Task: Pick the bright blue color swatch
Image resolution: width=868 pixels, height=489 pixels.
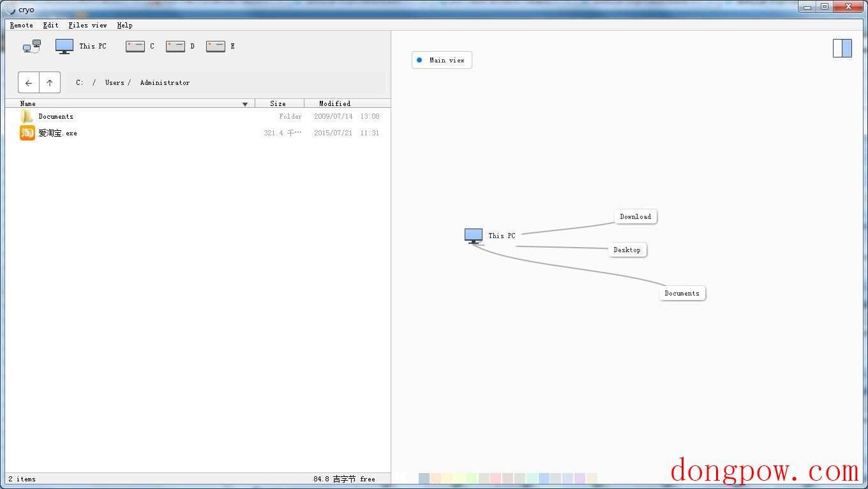Action: click(544, 478)
